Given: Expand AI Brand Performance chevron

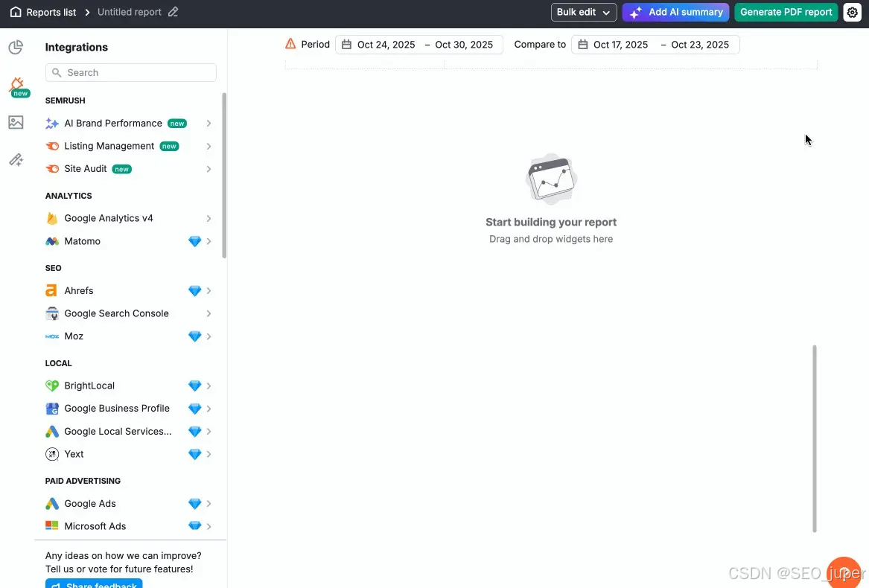Looking at the screenshot, I should (x=209, y=123).
